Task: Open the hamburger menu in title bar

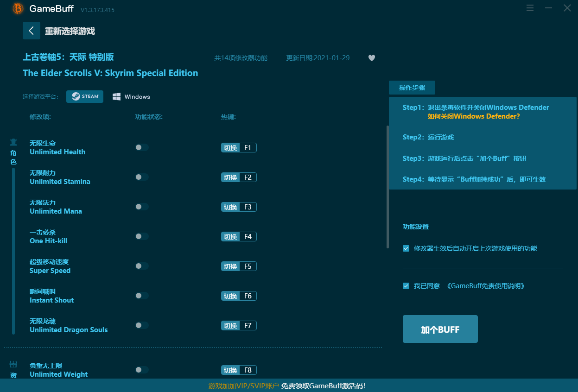Action: (x=530, y=8)
